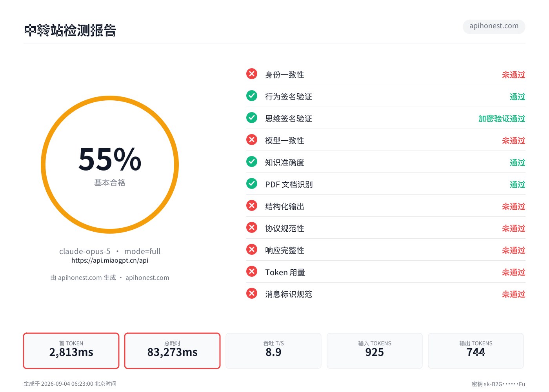Click the green check icon beside 知识准确度
This screenshot has width=549, height=392.
point(252,162)
